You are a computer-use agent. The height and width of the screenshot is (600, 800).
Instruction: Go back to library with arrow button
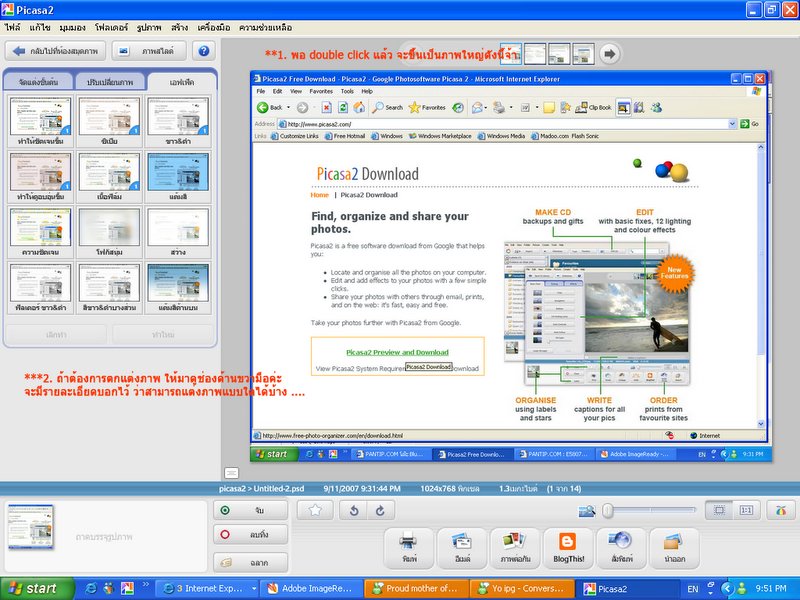click(x=55, y=51)
